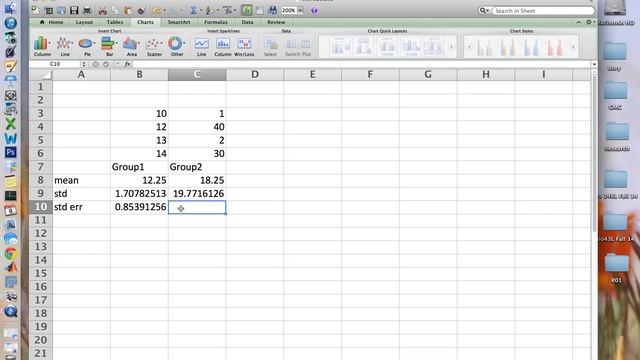Switch to the Layout tab

pyautogui.click(x=84, y=22)
